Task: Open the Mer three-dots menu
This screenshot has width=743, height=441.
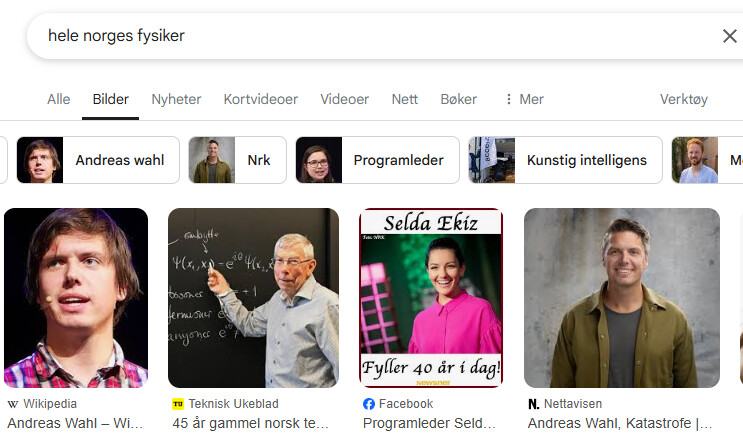Action: click(524, 99)
